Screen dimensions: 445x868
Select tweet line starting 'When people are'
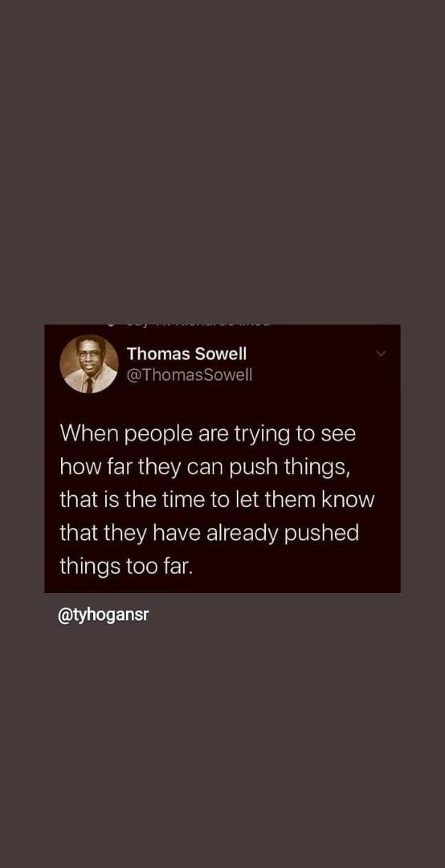(207, 435)
